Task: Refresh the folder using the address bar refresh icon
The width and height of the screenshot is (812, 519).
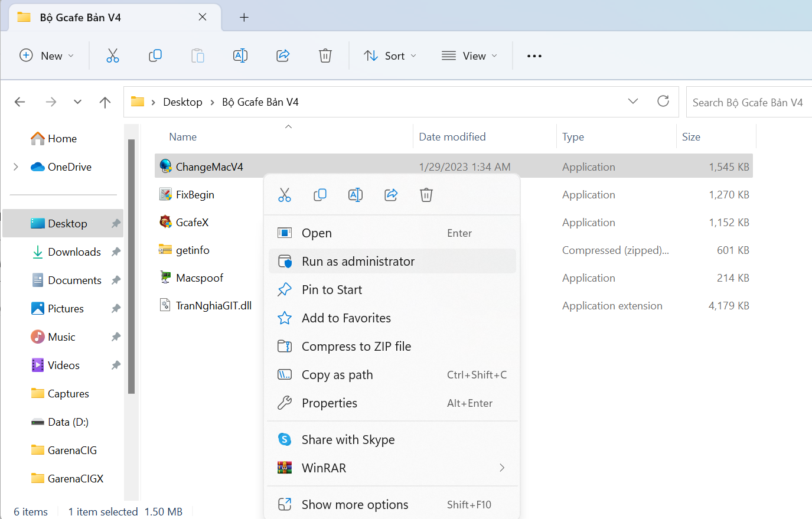Action: 663,101
